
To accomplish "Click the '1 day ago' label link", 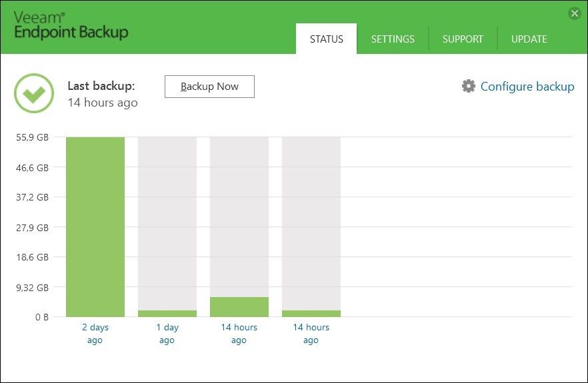I will pos(167,334).
